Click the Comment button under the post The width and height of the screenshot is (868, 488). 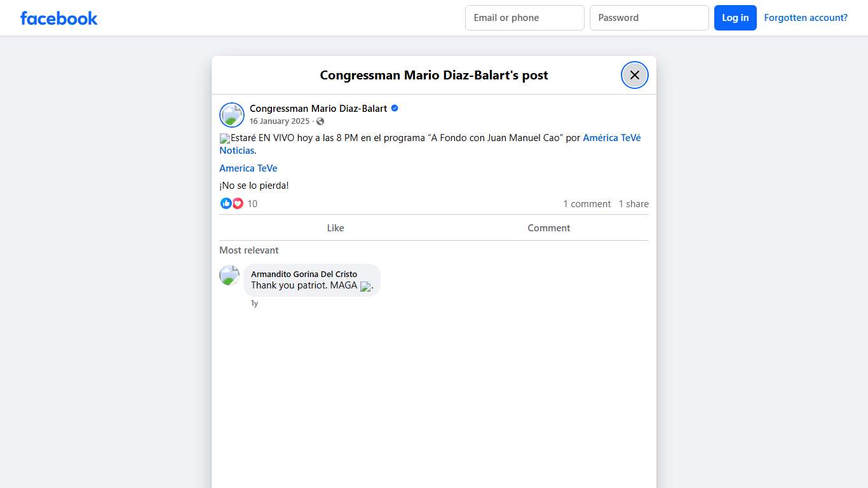pyautogui.click(x=548, y=228)
